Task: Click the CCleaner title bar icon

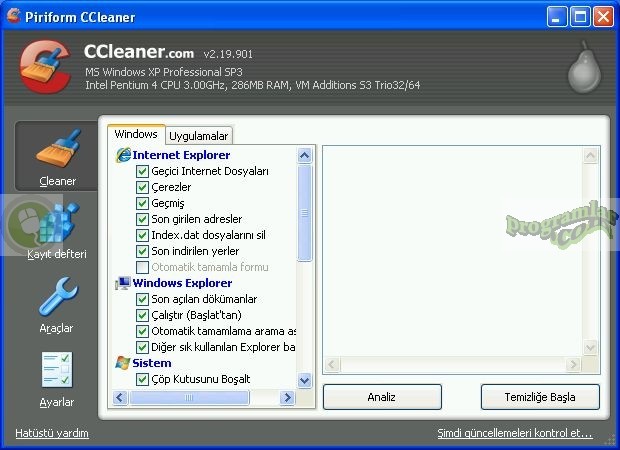Action: click(13, 16)
